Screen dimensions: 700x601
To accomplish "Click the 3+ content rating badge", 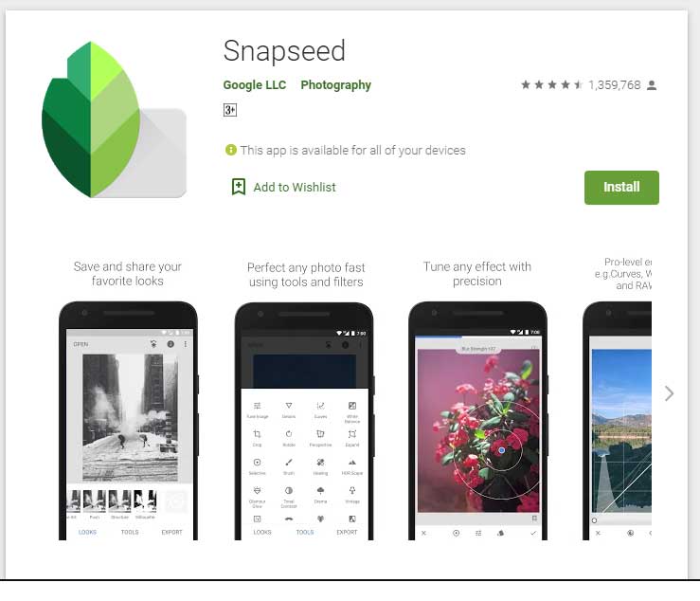I will coord(230,110).
